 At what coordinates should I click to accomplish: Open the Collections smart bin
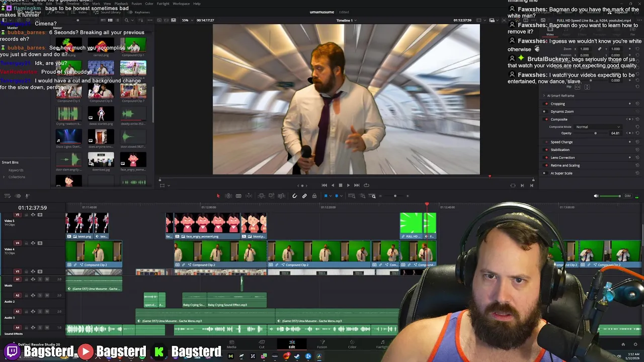point(17,177)
